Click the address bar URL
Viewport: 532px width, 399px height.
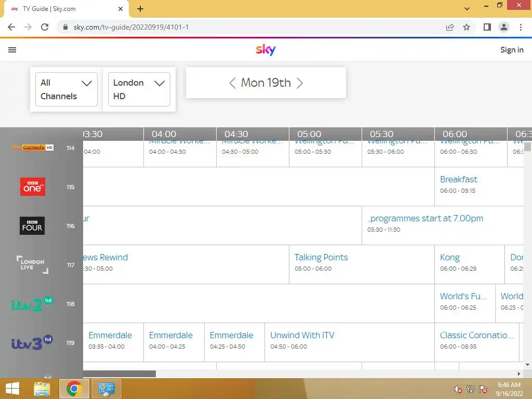click(131, 27)
